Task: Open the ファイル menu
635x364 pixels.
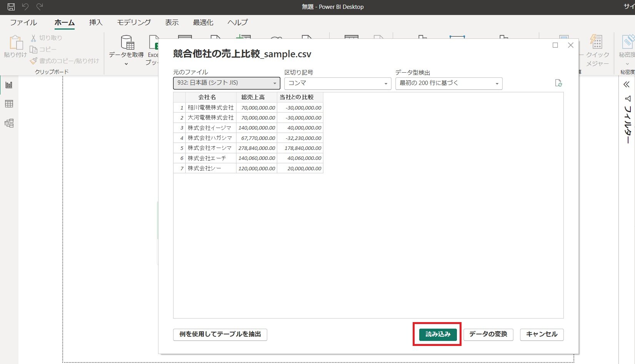Action: [x=23, y=22]
